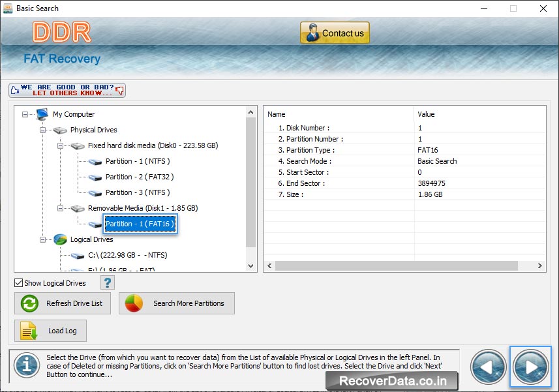Click the Partition - 3 (NTFS) drive icon
The height and width of the screenshot is (392, 559).
tap(95, 194)
